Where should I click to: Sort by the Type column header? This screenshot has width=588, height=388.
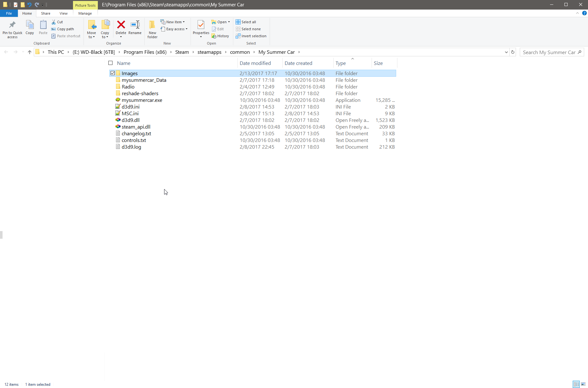coord(341,63)
